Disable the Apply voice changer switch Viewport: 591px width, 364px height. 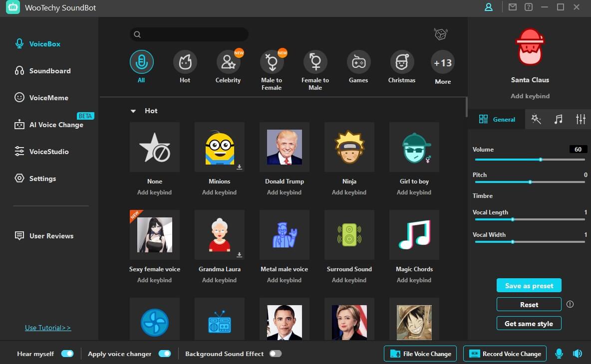click(x=164, y=354)
